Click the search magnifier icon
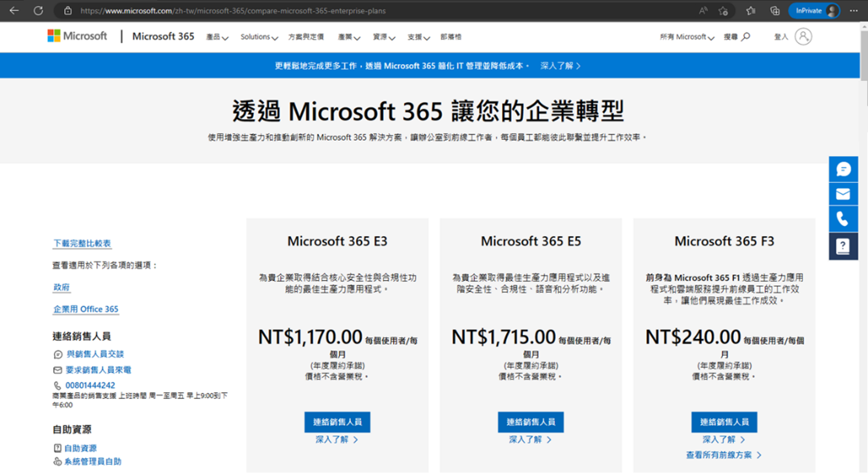This screenshot has height=474, width=868. [746, 36]
